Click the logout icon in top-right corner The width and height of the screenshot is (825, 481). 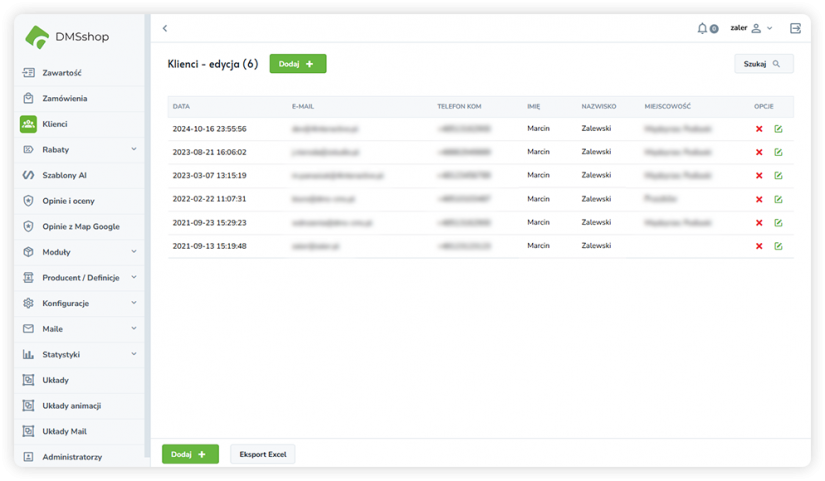coord(795,28)
